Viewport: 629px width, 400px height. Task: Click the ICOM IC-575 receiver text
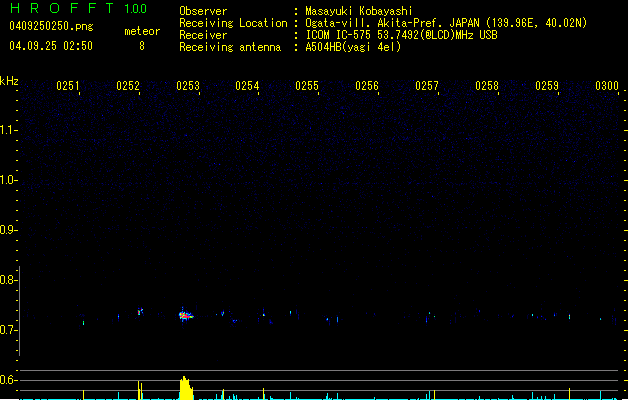pos(401,35)
